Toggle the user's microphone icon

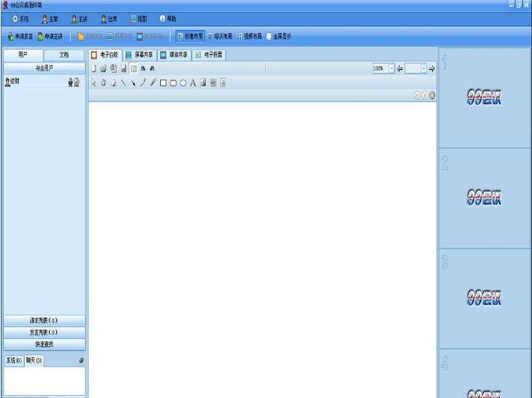[71, 82]
